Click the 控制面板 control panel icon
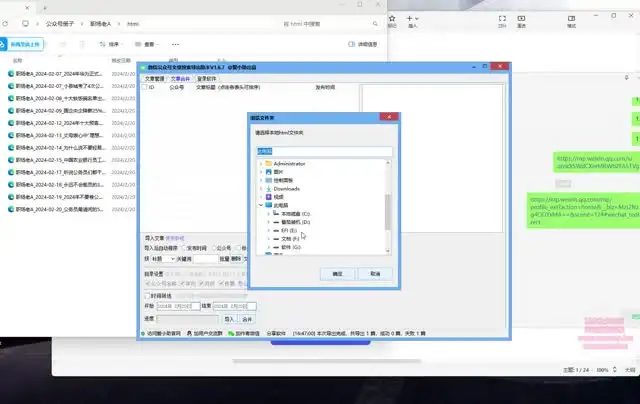Image resolution: width=640 pixels, height=404 pixels. [x=268, y=179]
